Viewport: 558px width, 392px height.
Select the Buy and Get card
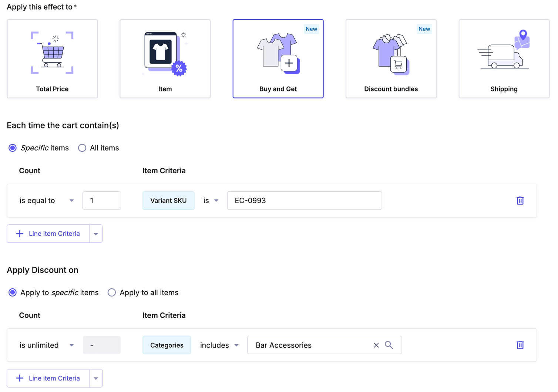click(x=278, y=59)
